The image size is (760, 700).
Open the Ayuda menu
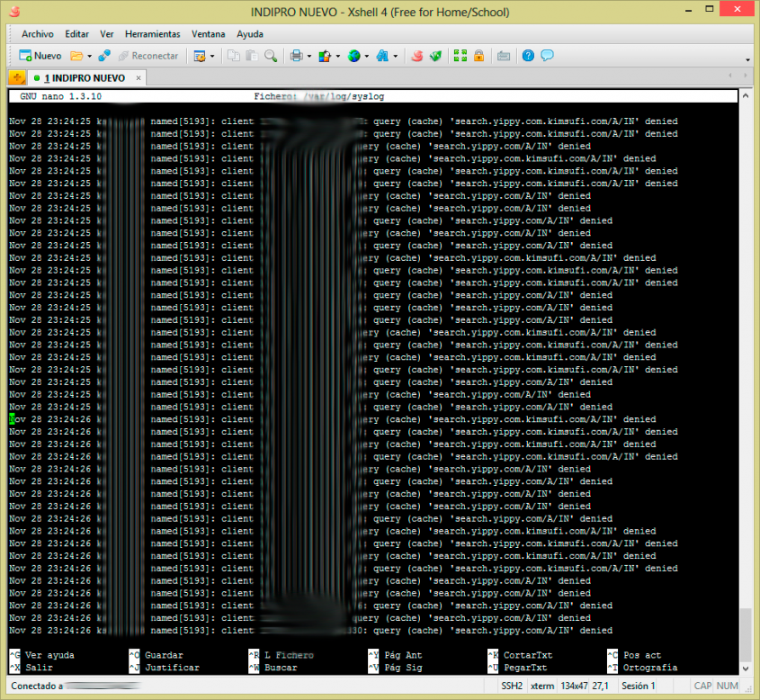250,34
